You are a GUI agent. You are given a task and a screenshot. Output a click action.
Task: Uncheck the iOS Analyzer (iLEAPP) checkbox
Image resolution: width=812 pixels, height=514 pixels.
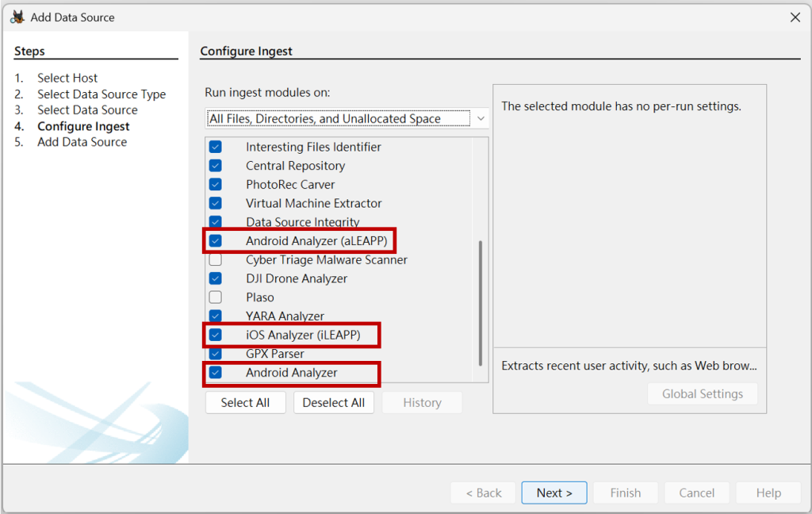pyautogui.click(x=216, y=335)
